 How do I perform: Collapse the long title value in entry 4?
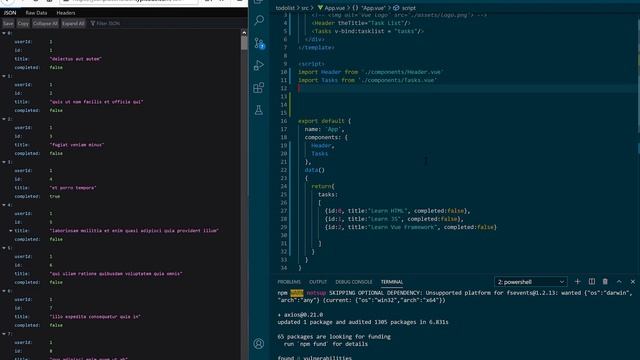(11, 231)
